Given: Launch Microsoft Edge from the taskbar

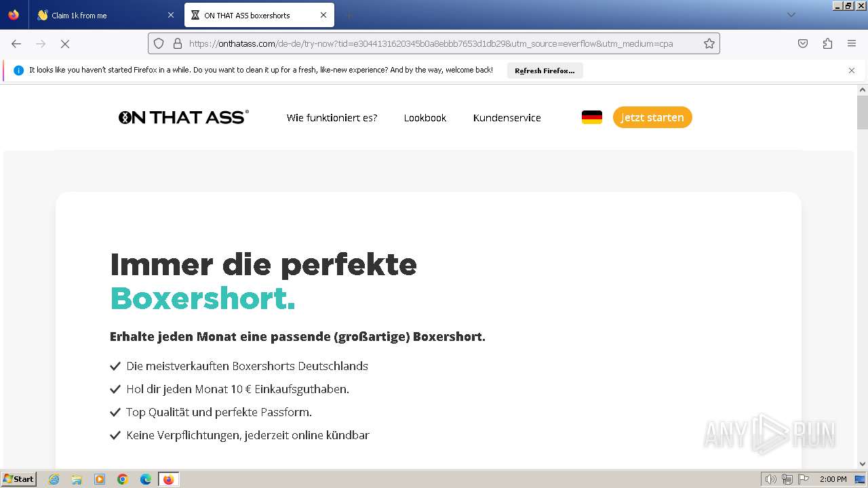Looking at the screenshot, I should (146, 479).
